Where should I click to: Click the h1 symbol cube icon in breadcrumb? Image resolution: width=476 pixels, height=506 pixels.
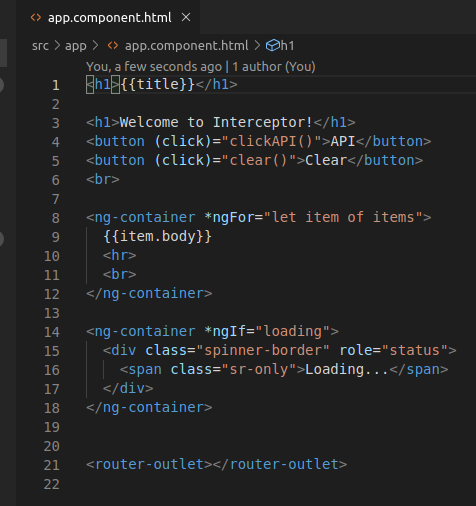pyautogui.click(x=272, y=45)
